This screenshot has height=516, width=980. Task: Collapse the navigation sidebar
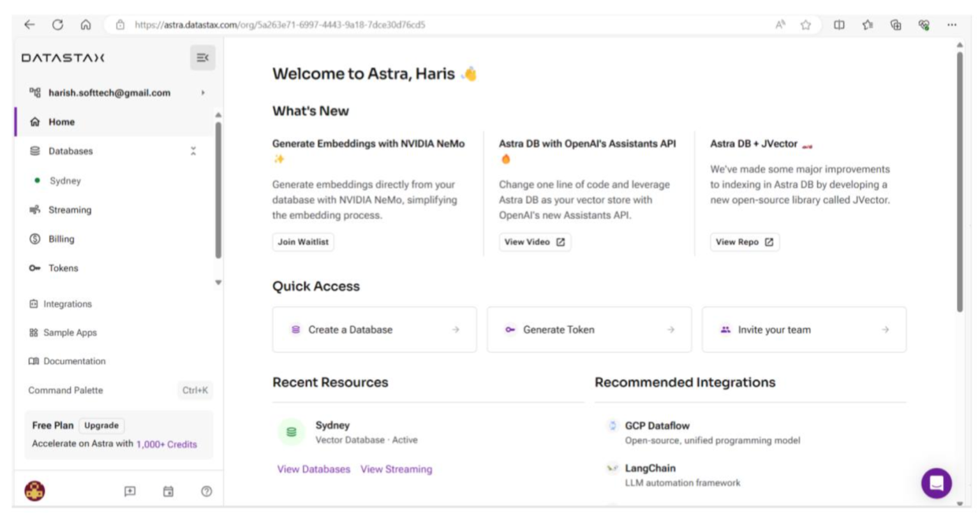point(203,57)
